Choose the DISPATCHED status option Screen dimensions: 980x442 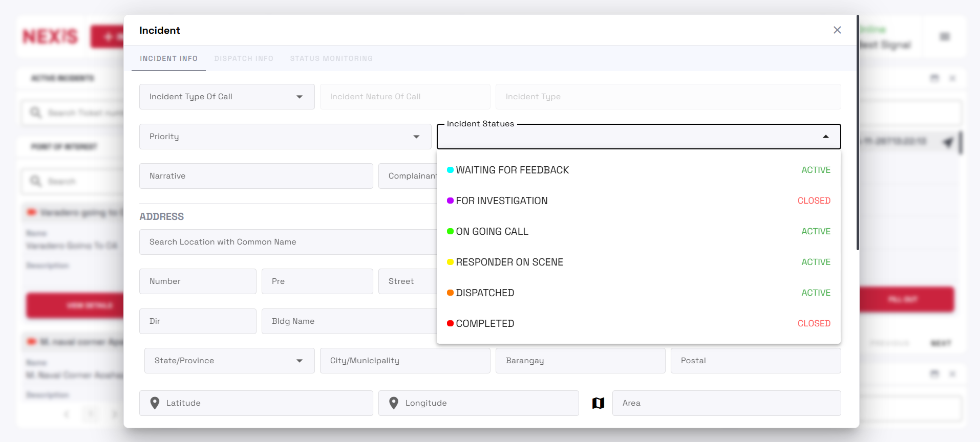tap(485, 293)
